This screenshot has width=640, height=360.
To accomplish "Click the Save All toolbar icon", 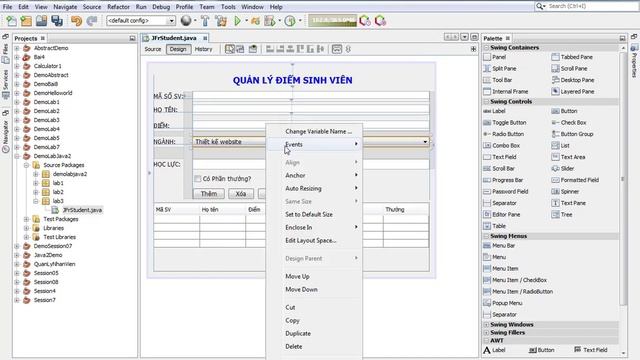I will [57, 21].
